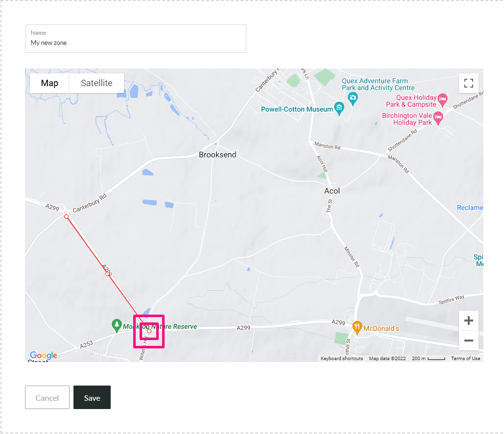This screenshot has height=434, width=504.
Task: Save the new zone
Action: [x=92, y=397]
